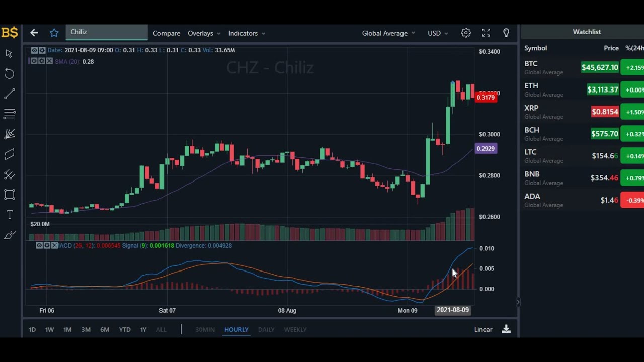The image size is (644, 362).
Task: Open the Indicators dropdown
Action: [247, 33]
